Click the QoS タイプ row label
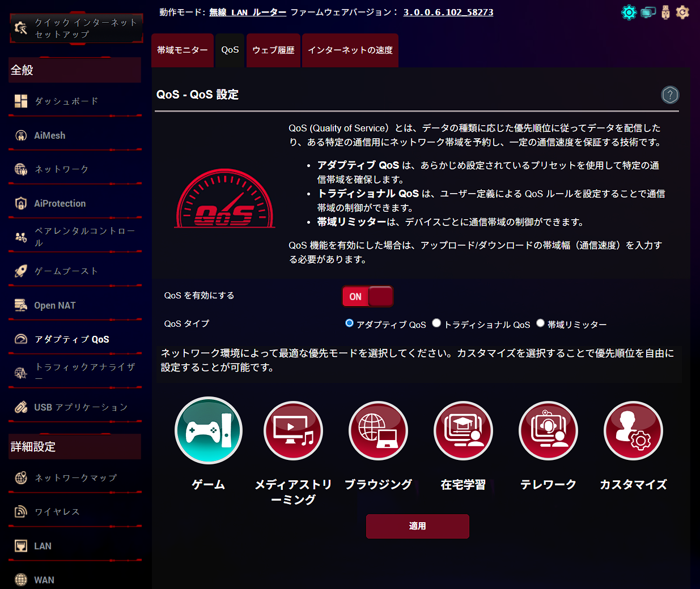This screenshot has height=589, width=700. [186, 324]
